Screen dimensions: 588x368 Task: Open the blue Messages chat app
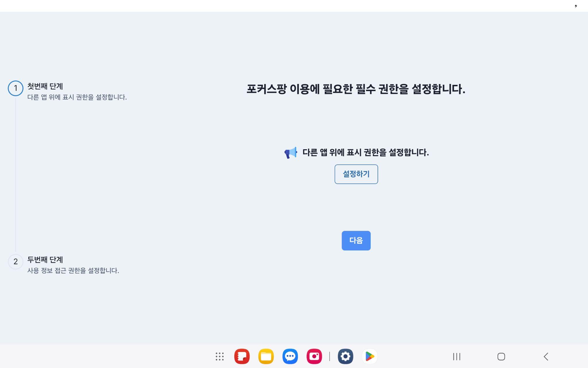(290, 356)
